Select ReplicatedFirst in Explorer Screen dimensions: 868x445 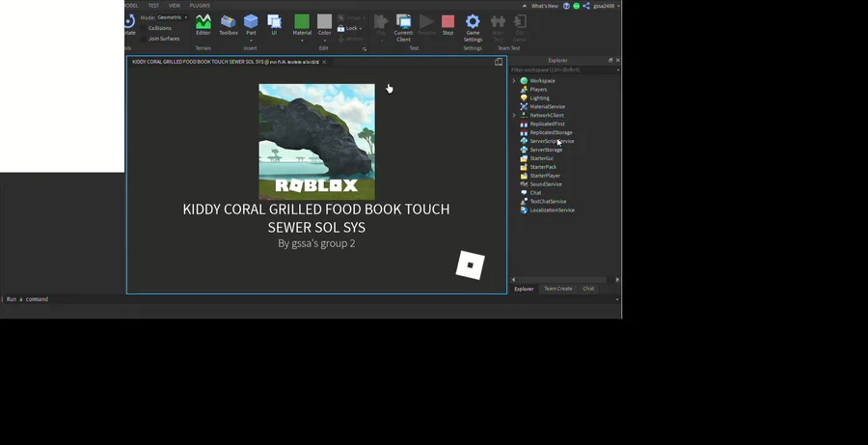[547, 124]
